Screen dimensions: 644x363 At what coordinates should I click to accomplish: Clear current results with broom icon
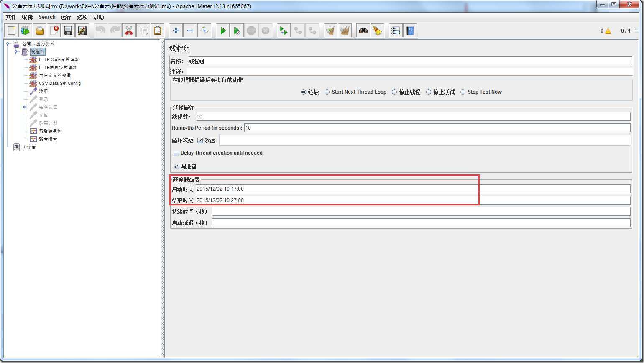(331, 31)
